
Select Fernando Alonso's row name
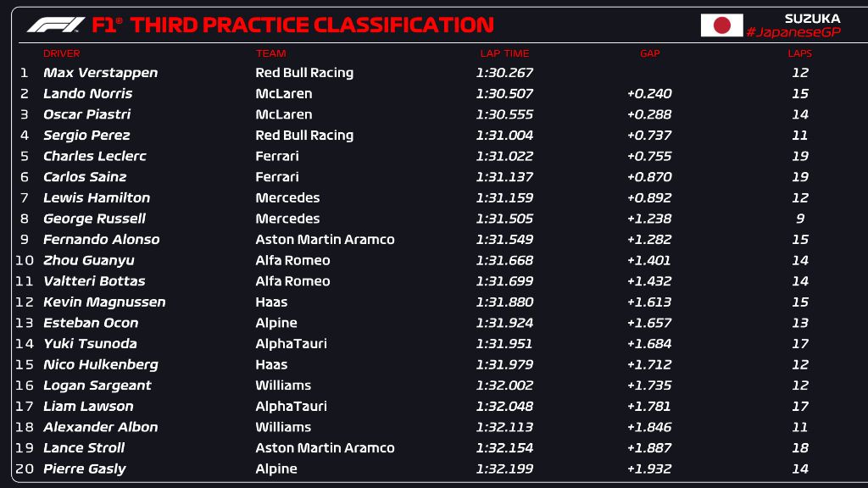101,240
